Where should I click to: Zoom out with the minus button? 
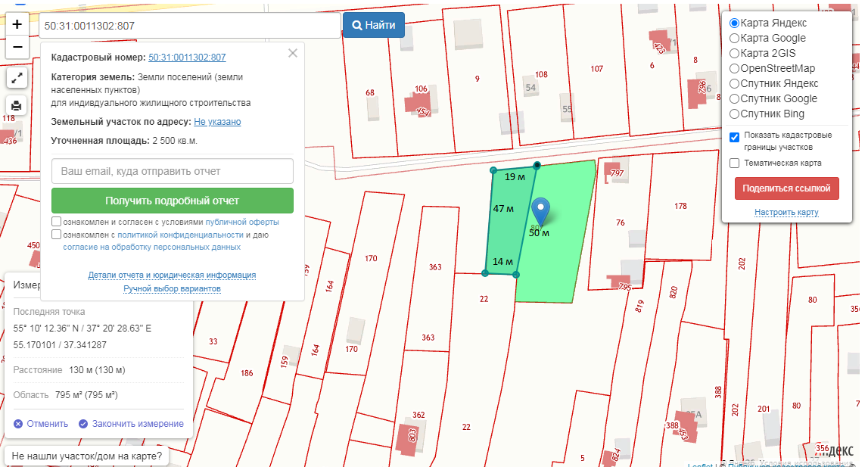(x=17, y=46)
